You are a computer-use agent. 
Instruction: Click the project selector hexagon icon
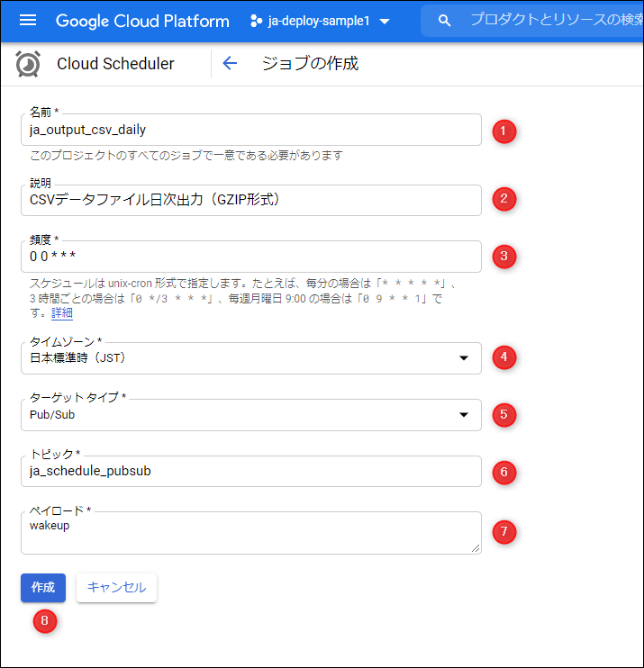pyautogui.click(x=256, y=20)
